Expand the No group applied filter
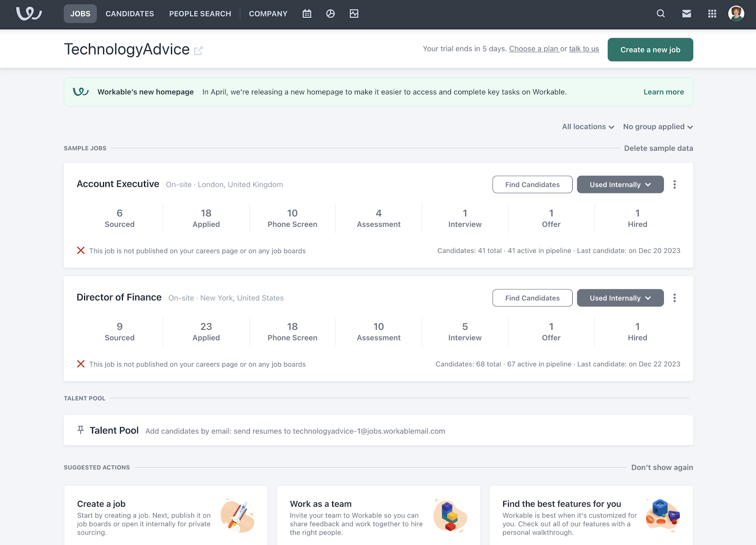This screenshot has height=545, width=756. click(658, 127)
